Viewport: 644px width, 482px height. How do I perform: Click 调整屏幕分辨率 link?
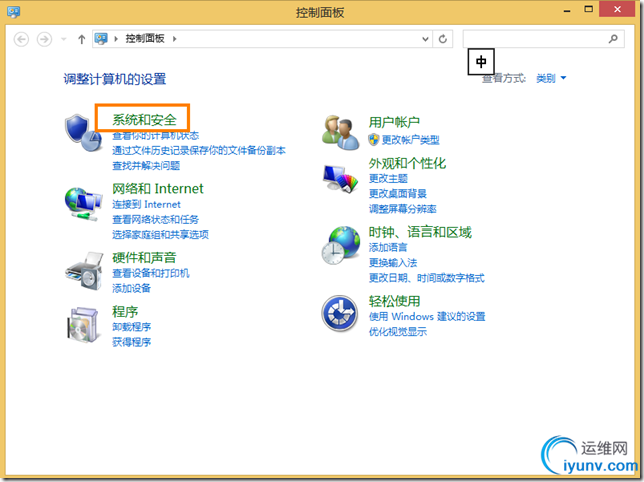402,209
